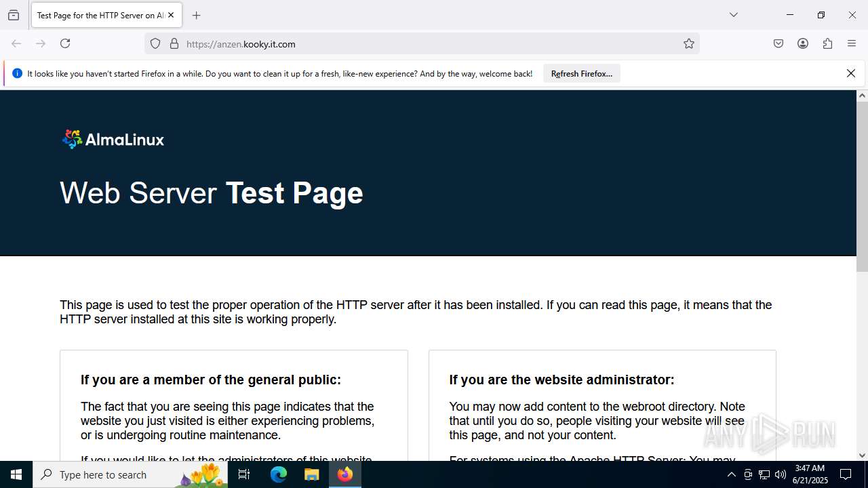Image resolution: width=868 pixels, height=488 pixels.
Task: Select the Test Page for HTTP Server tab
Action: coord(106,15)
